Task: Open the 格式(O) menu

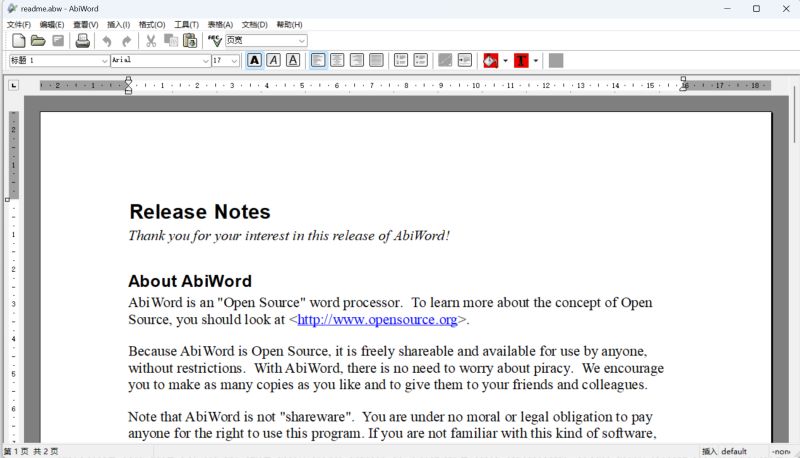Action: (x=152, y=24)
